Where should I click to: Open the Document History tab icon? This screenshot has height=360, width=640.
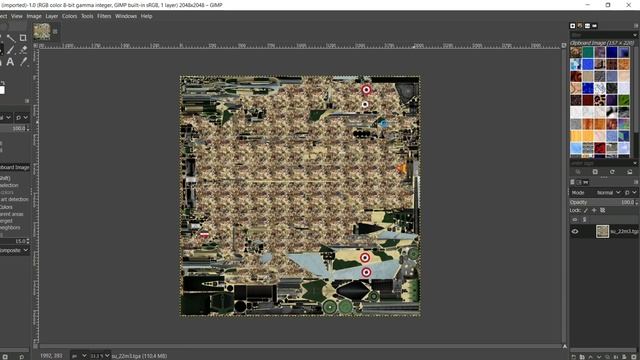[x=595, y=26]
